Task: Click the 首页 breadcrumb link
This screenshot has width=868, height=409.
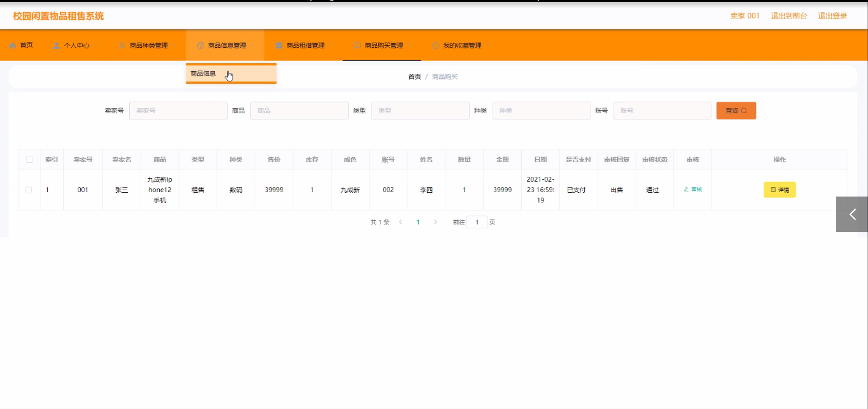Action: (x=414, y=77)
